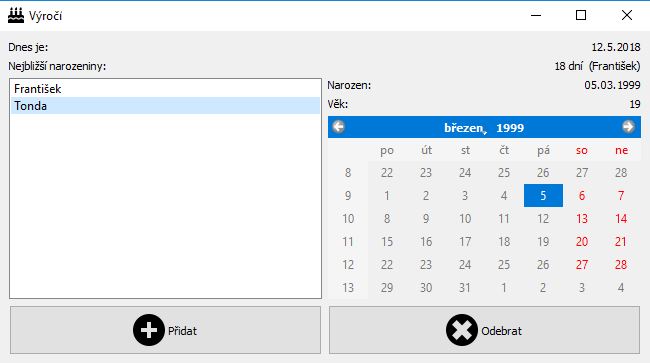Image resolution: width=650 pixels, height=363 pixels.
Task: Open the březen month dropdown
Action: (465, 128)
